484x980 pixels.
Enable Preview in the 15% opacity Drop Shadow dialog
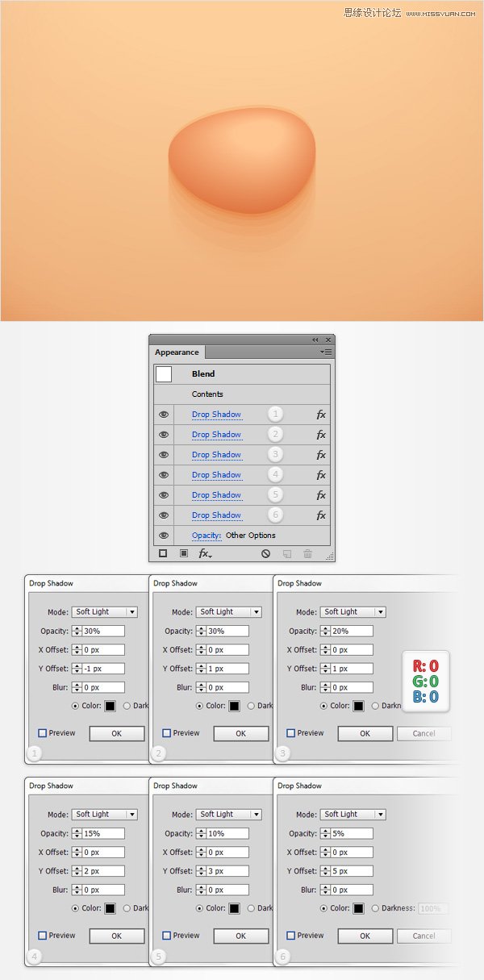pyautogui.click(x=42, y=936)
